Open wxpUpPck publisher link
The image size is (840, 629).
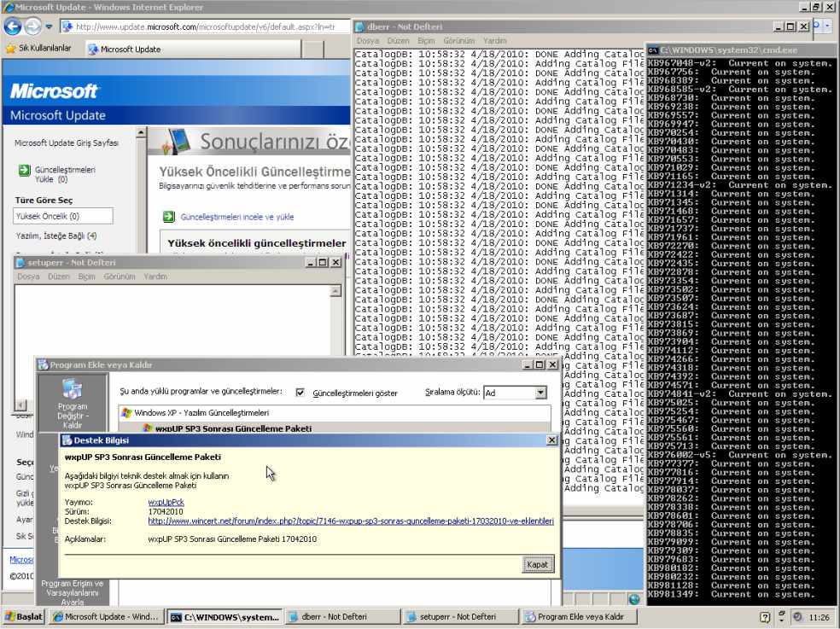166,503
